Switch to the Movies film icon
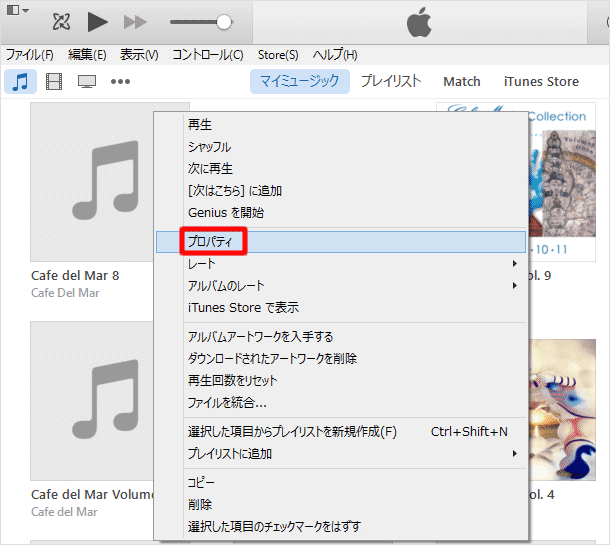Image resolution: width=610 pixels, height=545 pixels. [x=54, y=82]
